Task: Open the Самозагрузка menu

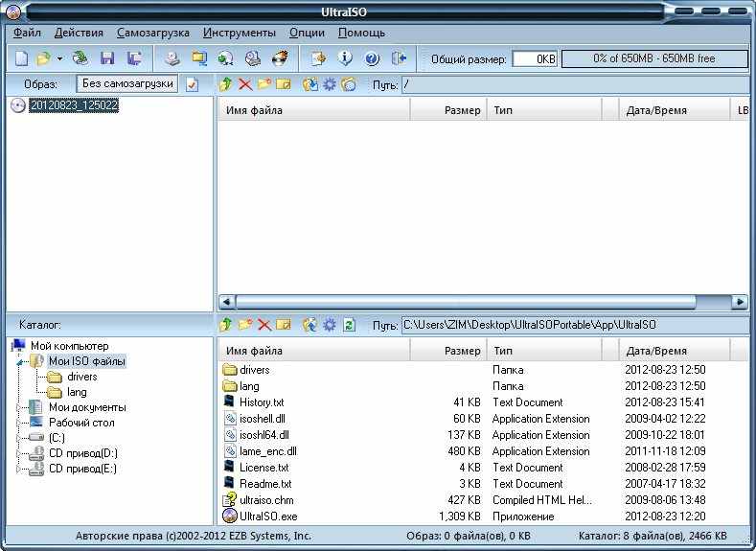Action: pyautogui.click(x=153, y=33)
